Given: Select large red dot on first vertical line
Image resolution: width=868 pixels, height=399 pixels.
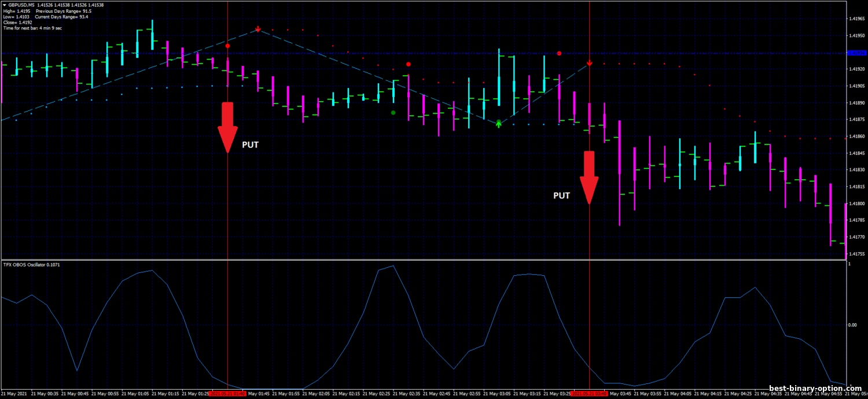Looking at the screenshot, I should [x=227, y=46].
